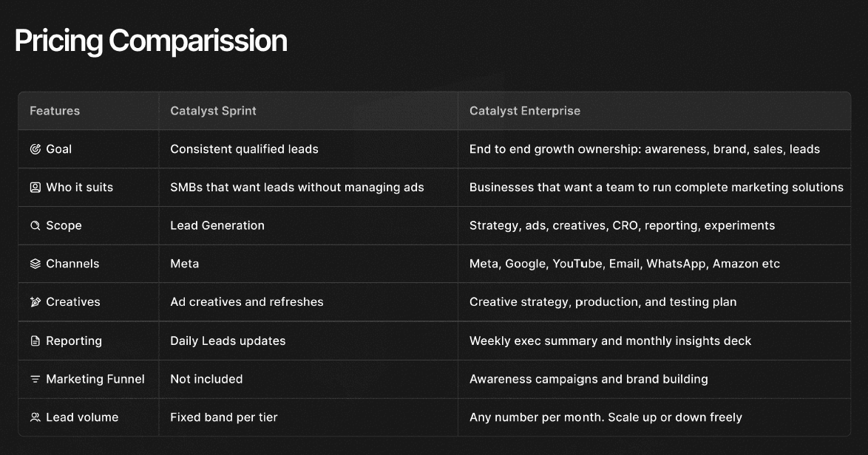Click the Lead volume people icon
The image size is (868, 455).
(x=35, y=417)
